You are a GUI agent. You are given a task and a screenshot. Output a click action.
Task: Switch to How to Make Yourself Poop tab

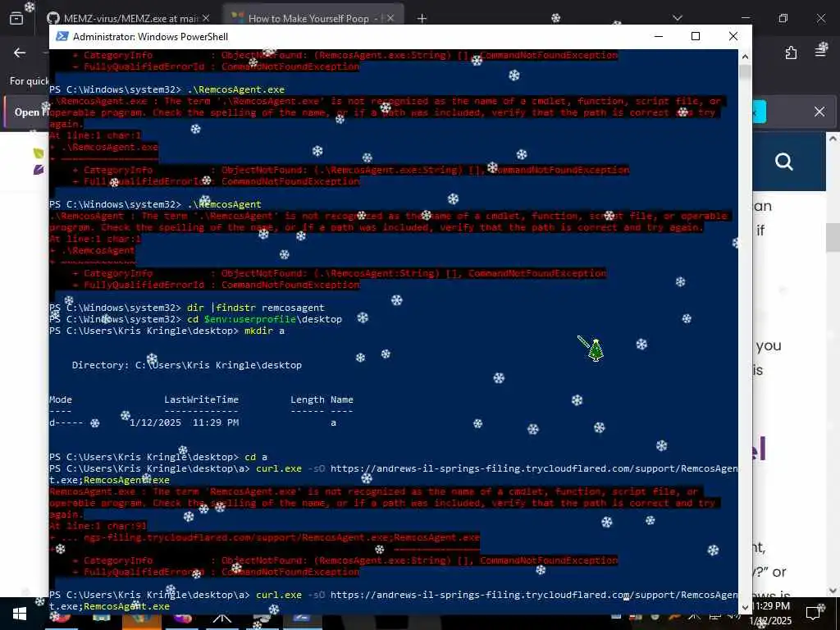point(308,19)
